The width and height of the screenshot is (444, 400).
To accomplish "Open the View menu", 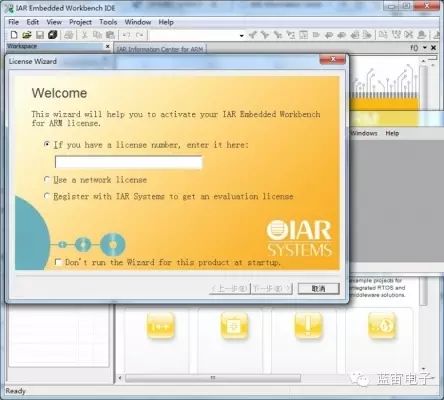I will pyautogui.click(x=54, y=22).
